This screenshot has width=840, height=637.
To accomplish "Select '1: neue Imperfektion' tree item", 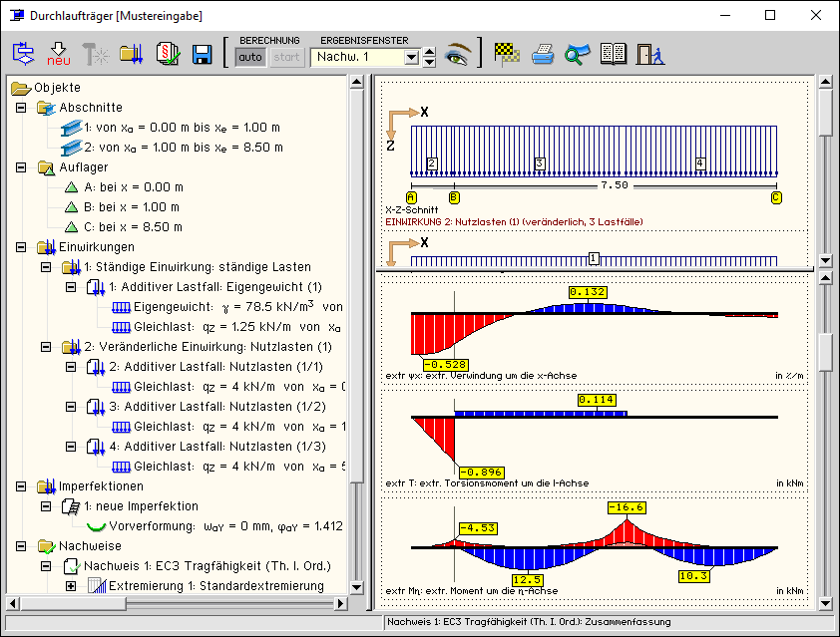I will (x=141, y=506).
